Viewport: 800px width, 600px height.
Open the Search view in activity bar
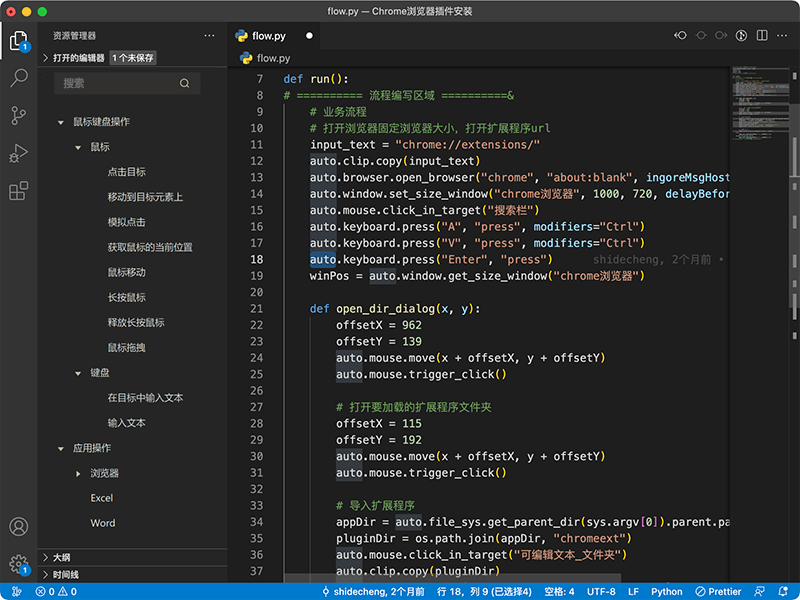click(x=18, y=78)
